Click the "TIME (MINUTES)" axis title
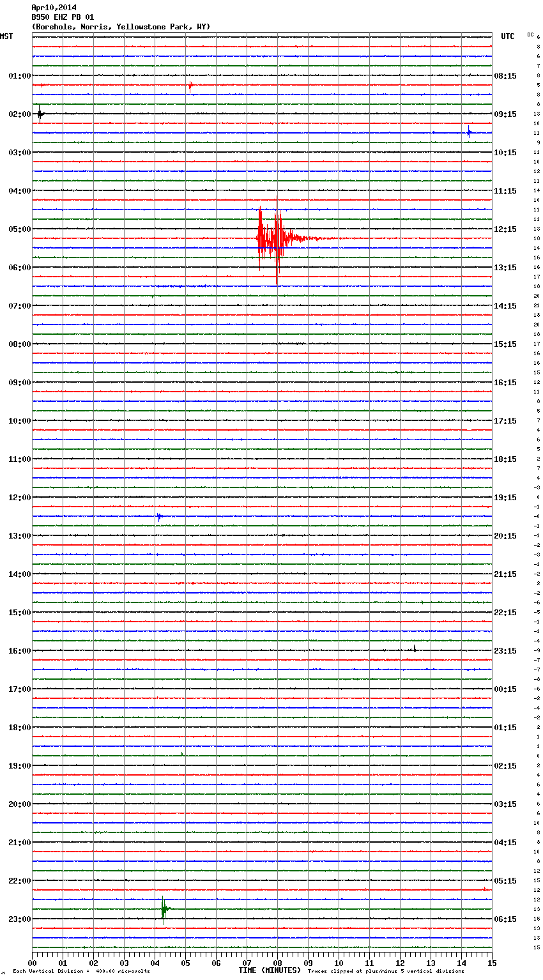This screenshot has width=543, height=980. coord(270,970)
